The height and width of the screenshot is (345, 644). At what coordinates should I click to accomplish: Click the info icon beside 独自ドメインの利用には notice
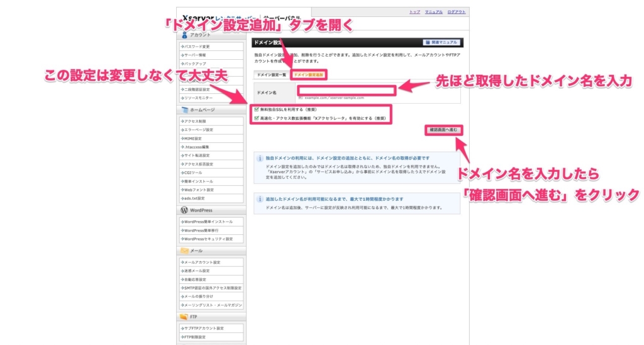[259, 159]
